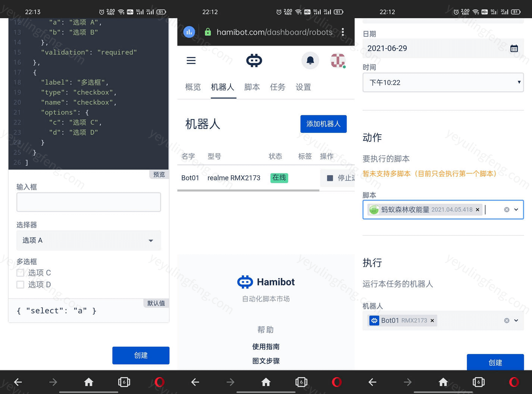Image resolution: width=532 pixels, height=394 pixels.
Task: Open tab switcher in middle browser panel
Action: [301, 382]
